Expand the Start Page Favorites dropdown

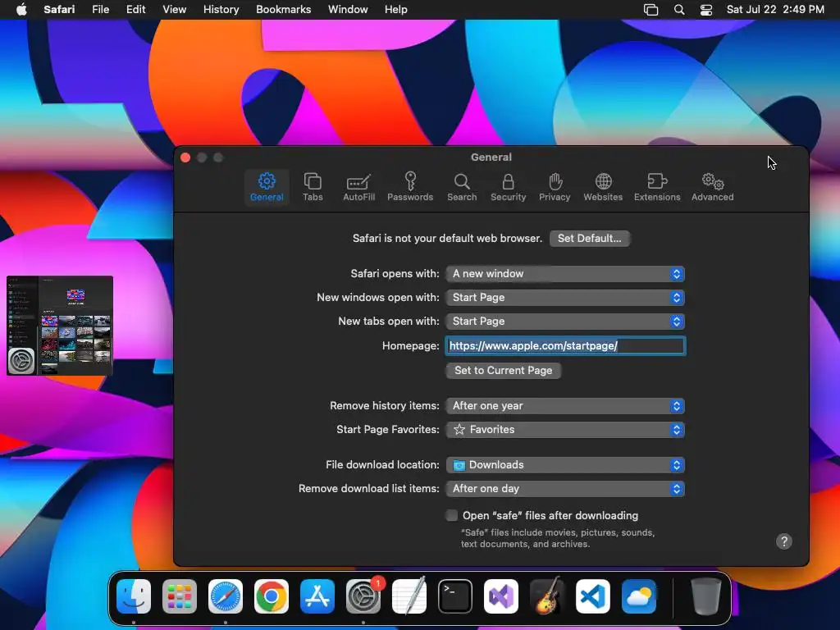click(565, 430)
